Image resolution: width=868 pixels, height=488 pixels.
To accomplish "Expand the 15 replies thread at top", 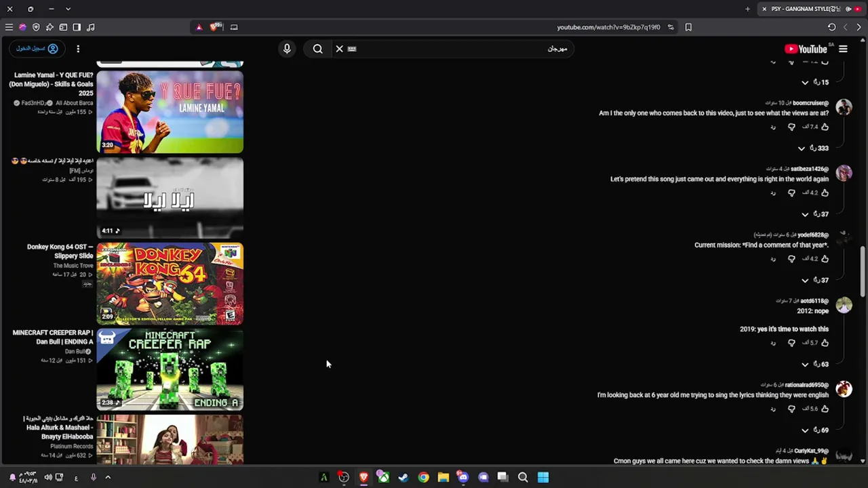I will click(x=815, y=82).
